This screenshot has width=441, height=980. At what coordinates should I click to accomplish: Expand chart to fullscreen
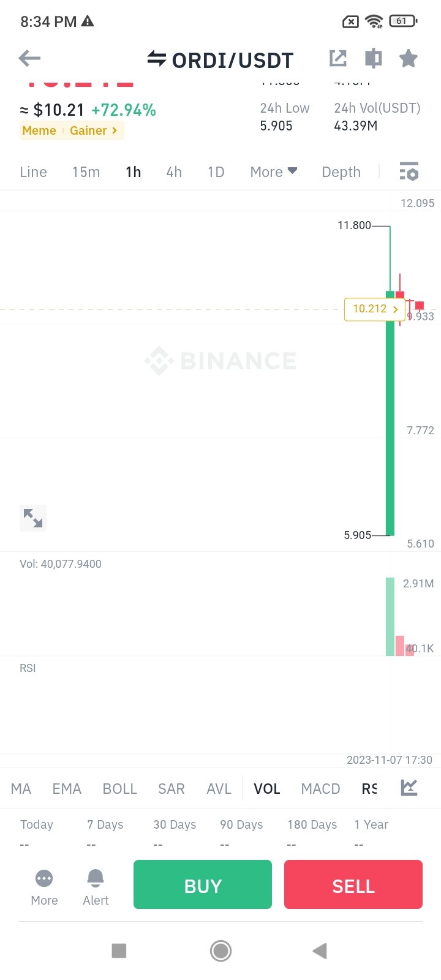[33, 518]
